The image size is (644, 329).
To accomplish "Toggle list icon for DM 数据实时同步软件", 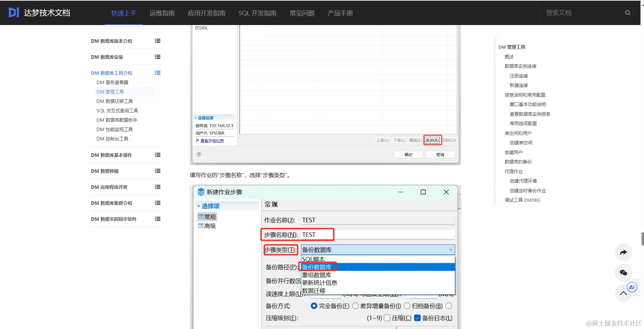I will 158,219.
